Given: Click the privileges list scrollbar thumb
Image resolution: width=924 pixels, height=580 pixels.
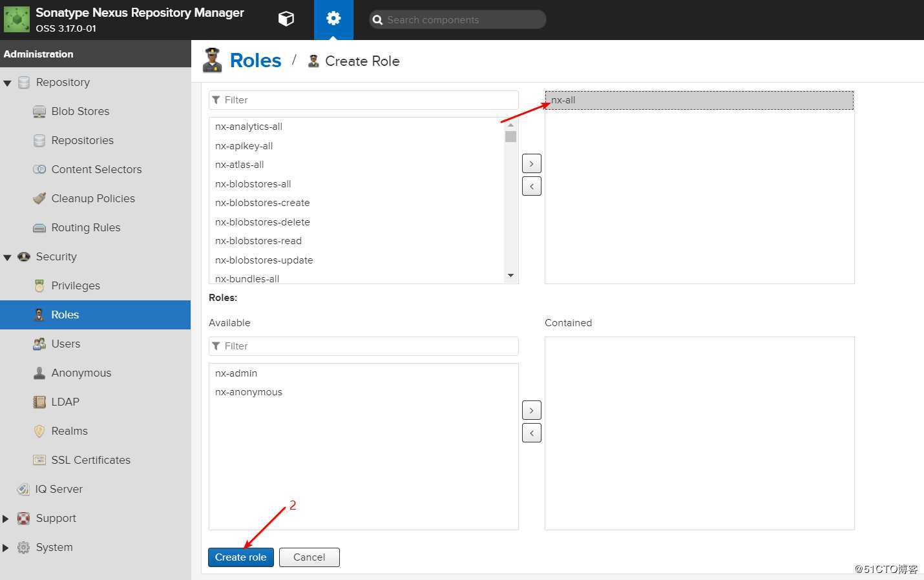Looking at the screenshot, I should pyautogui.click(x=510, y=136).
